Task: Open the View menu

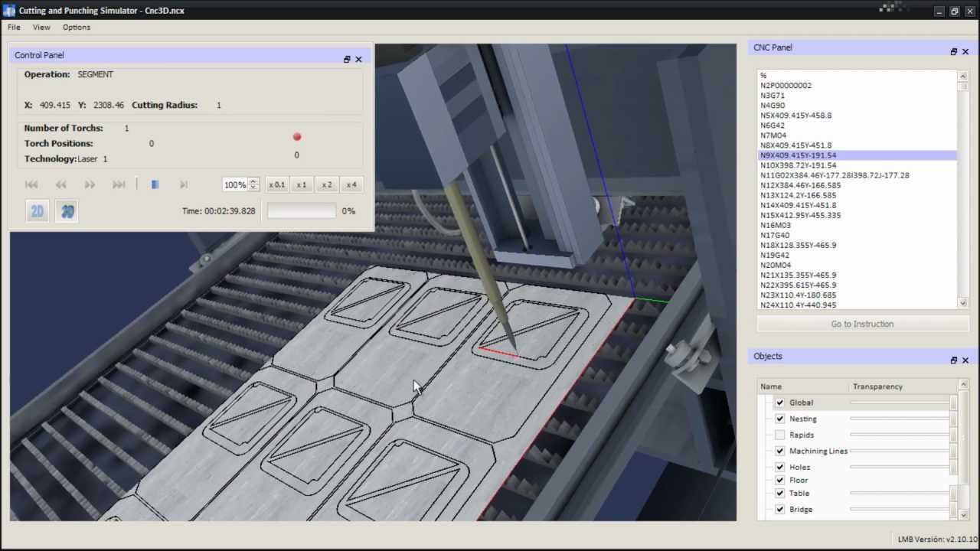Action: pos(41,27)
